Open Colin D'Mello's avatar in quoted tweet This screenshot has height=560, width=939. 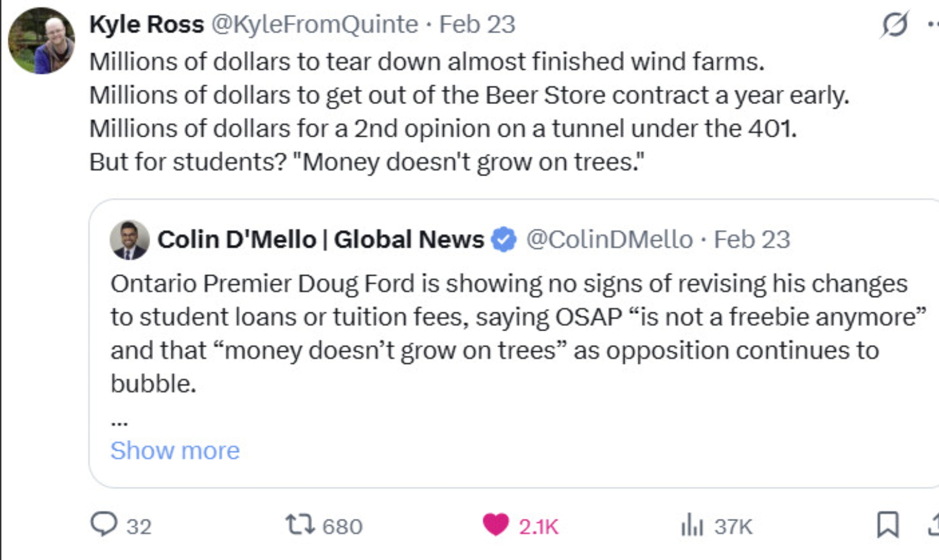pyautogui.click(x=130, y=240)
